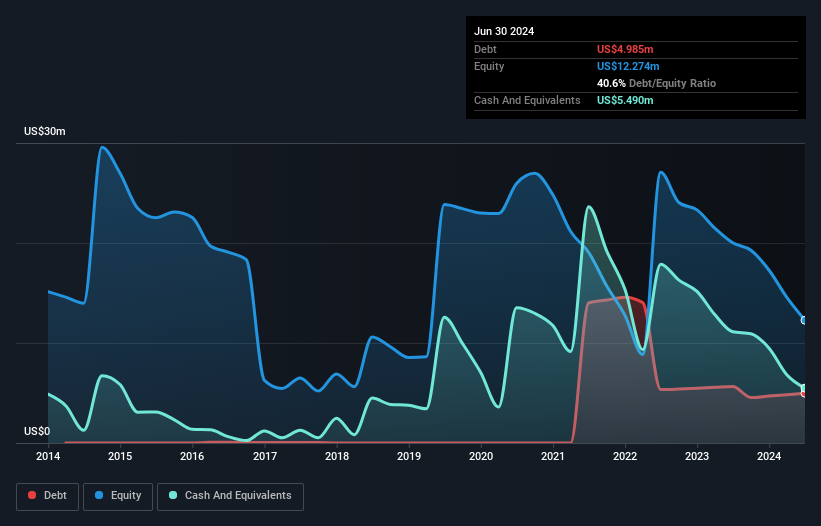Select the 2024 label on the x-axis
The height and width of the screenshot is (526, 821).
(x=769, y=457)
